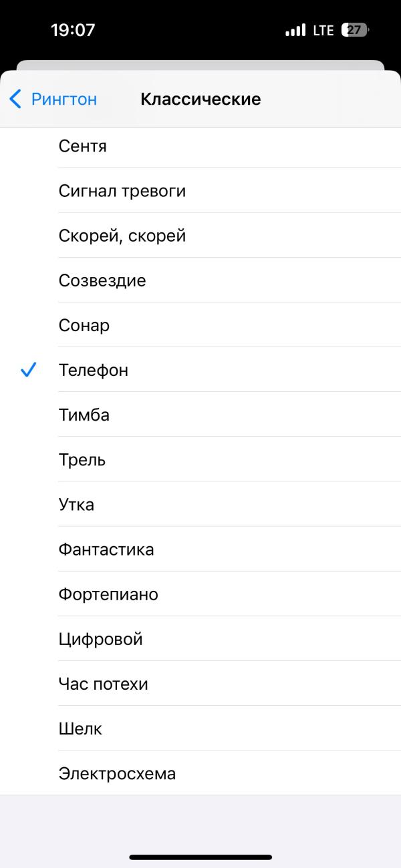This screenshot has width=401, height=868.
Task: Choose the Электросхема ringtone
Action: [200, 773]
